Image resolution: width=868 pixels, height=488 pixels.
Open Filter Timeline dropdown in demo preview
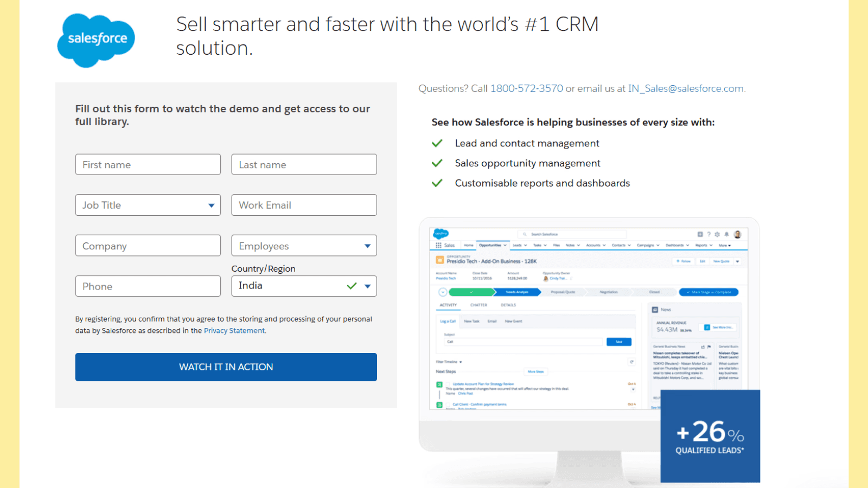tap(449, 362)
